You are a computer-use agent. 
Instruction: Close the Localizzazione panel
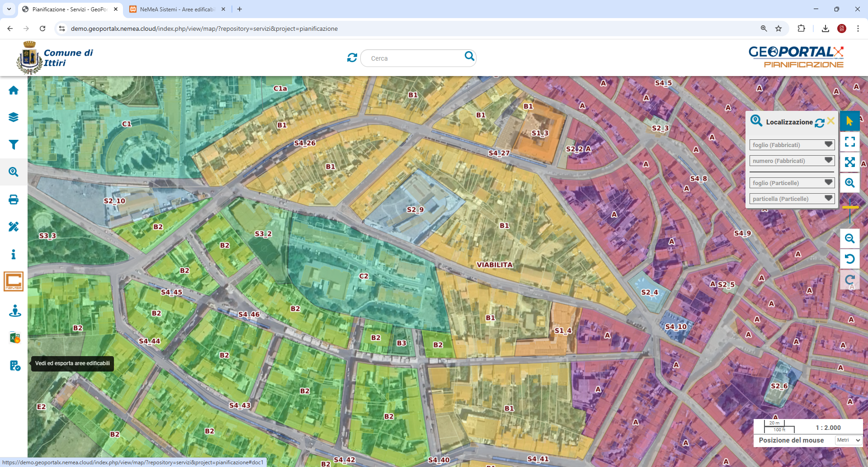pyautogui.click(x=831, y=121)
